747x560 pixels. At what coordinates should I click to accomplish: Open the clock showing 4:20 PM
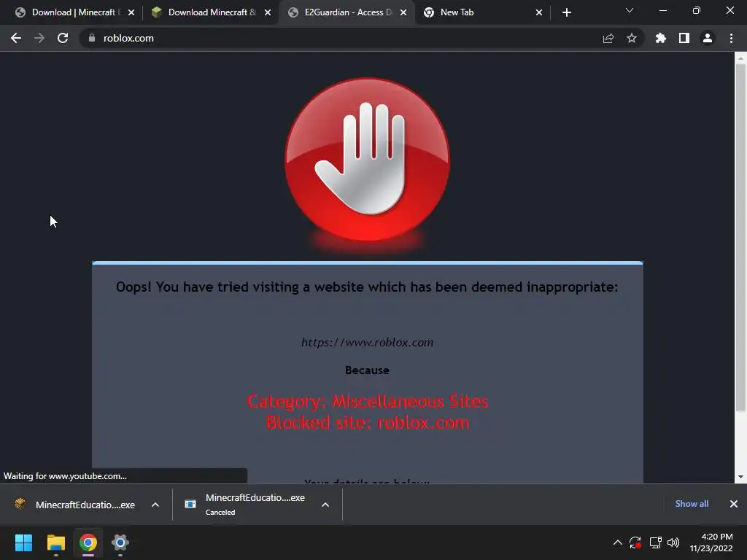click(x=711, y=542)
